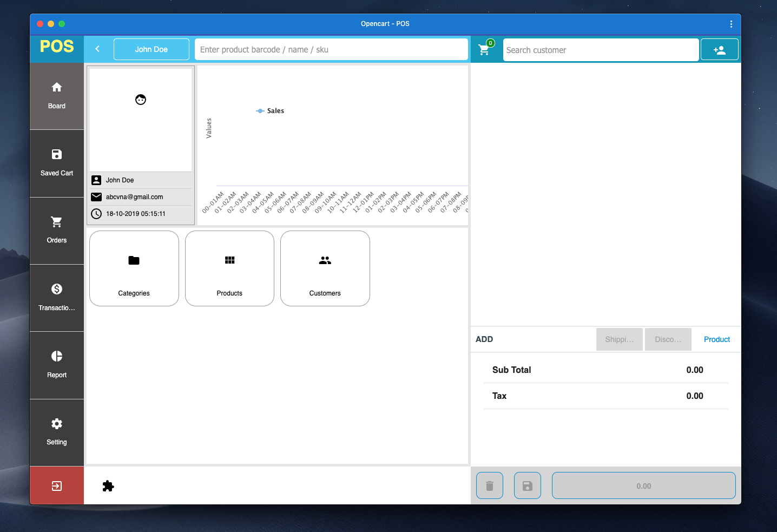Viewport: 777px width, 532px height.
Task: Open the Report section
Action: [x=57, y=365]
